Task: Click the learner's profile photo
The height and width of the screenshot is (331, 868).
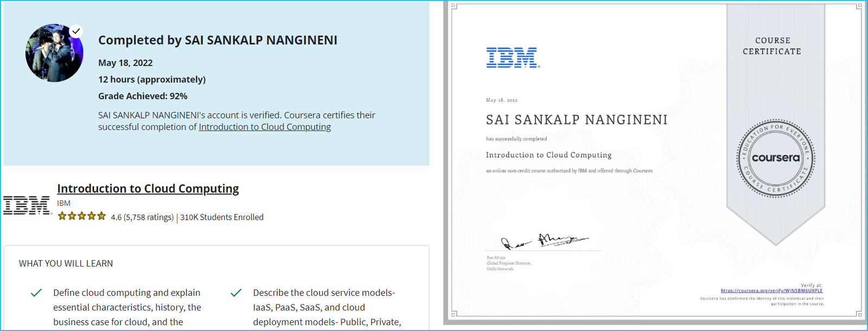Action: (54, 53)
